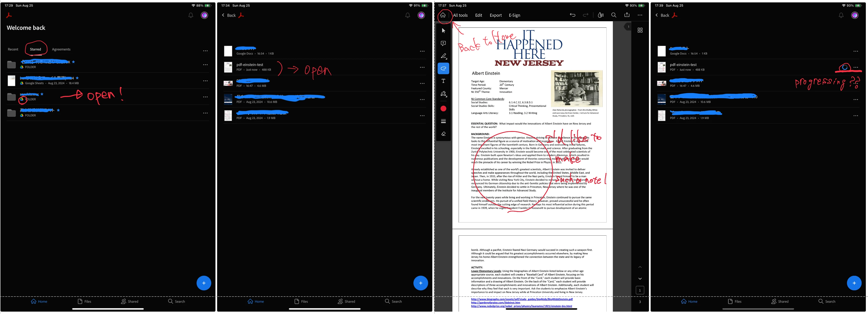
Task: Pick the red drawing color swatch
Action: point(443,108)
